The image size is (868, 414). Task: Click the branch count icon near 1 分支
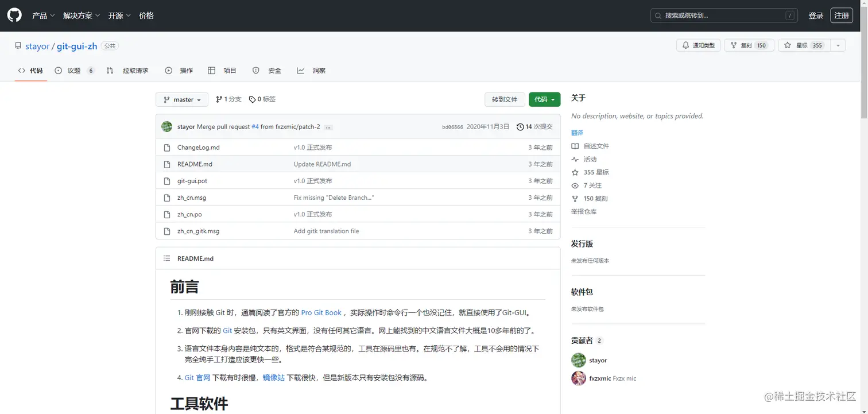click(x=219, y=99)
